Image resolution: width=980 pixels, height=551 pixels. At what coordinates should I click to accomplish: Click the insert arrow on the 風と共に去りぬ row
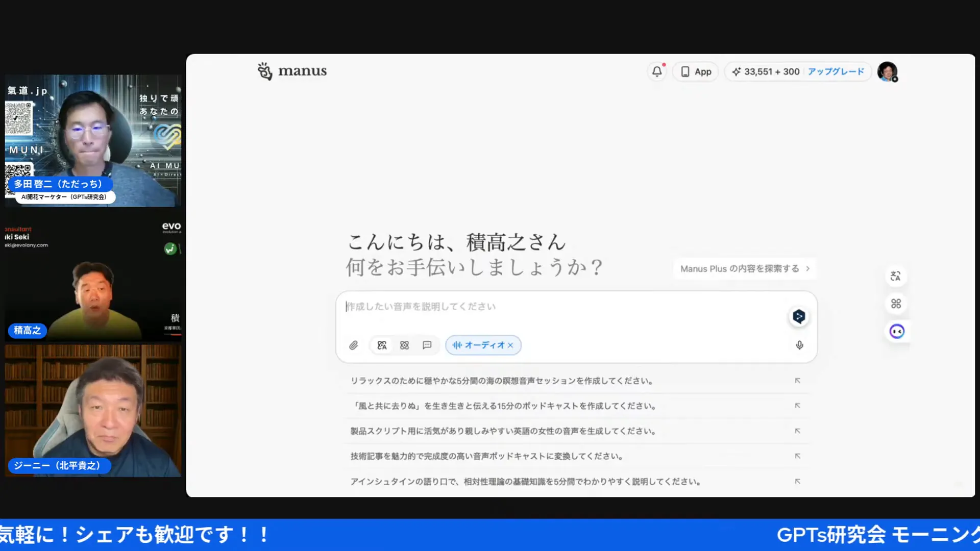click(x=797, y=406)
